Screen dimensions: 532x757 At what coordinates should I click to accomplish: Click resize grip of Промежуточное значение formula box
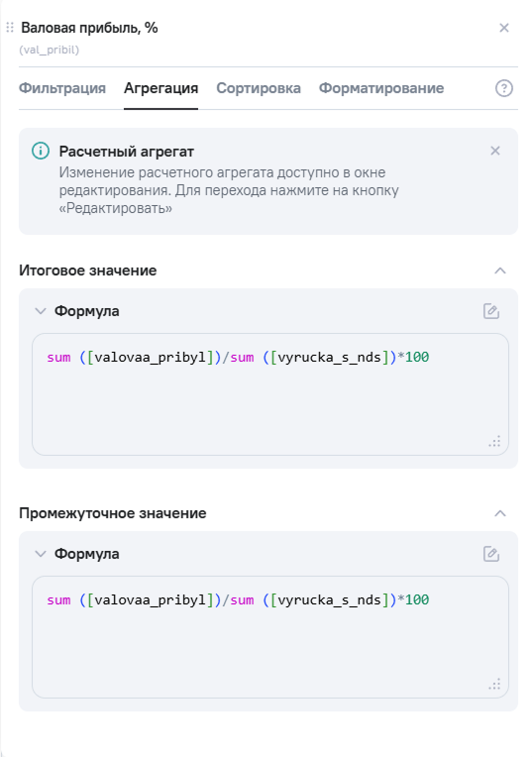(x=494, y=685)
